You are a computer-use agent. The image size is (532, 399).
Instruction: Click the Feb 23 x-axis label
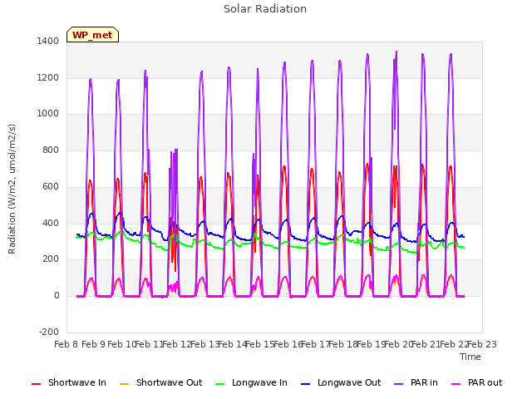(x=482, y=344)
